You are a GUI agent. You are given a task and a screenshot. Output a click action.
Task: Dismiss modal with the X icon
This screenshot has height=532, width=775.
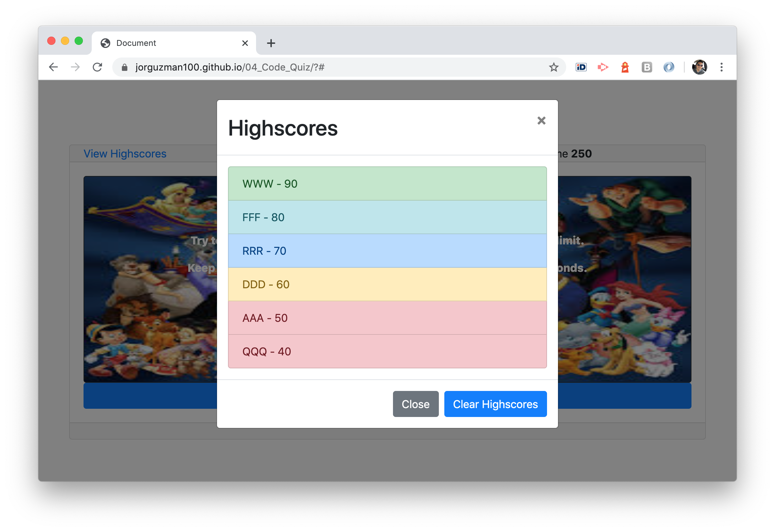click(541, 121)
